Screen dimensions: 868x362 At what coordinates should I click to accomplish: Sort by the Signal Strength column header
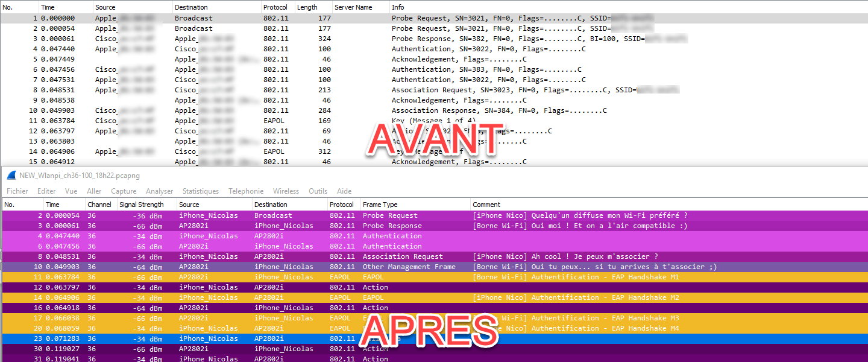pyautogui.click(x=142, y=205)
